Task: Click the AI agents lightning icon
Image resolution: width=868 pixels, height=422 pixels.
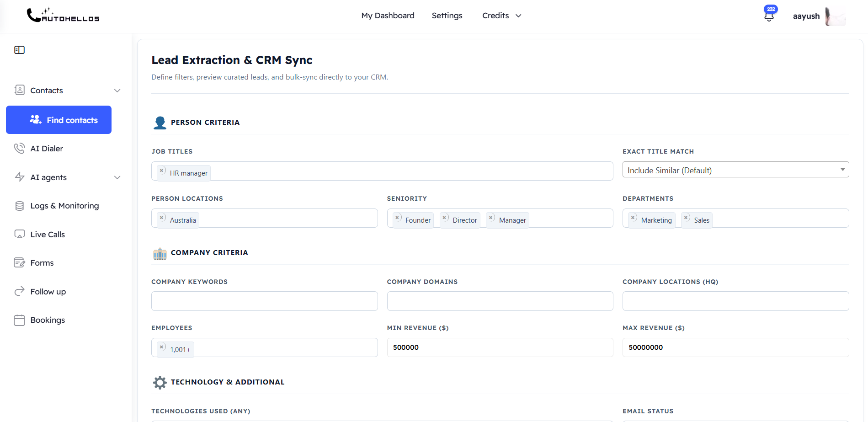Action: 20,177
